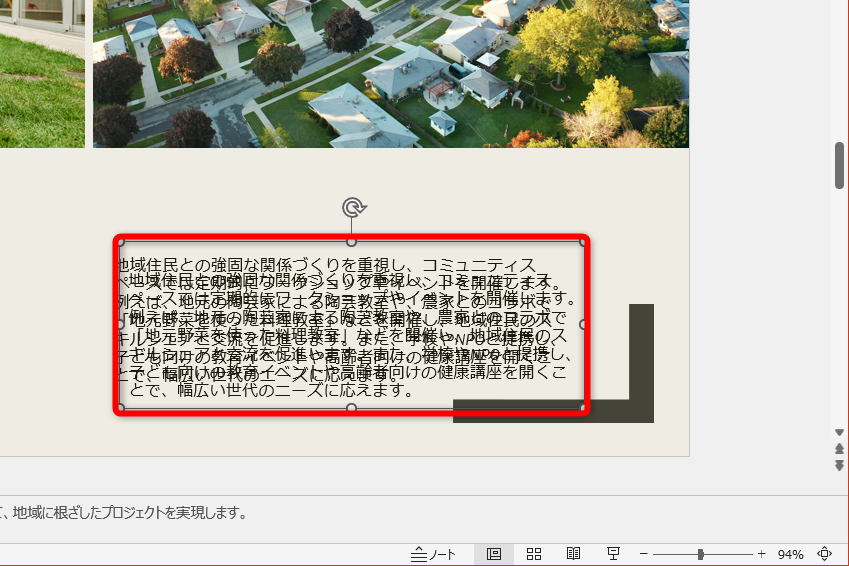This screenshot has width=849, height=566.
Task: Click the notes text about 地域に根ざしたプロジェクト
Action: pos(125,512)
